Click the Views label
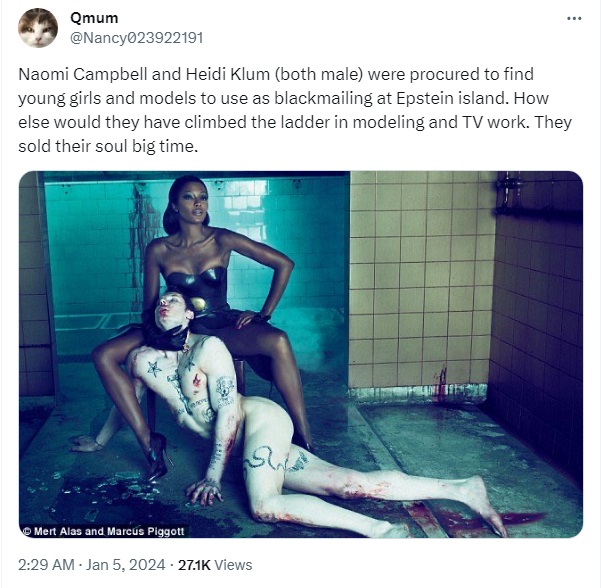The width and height of the screenshot is (601, 588). [x=233, y=565]
